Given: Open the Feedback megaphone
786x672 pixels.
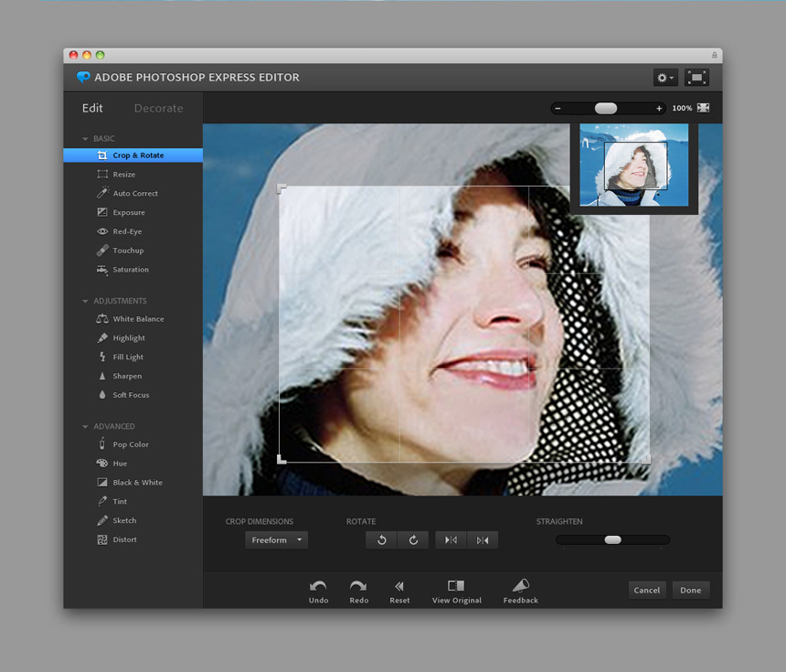Looking at the screenshot, I should 521,592.
